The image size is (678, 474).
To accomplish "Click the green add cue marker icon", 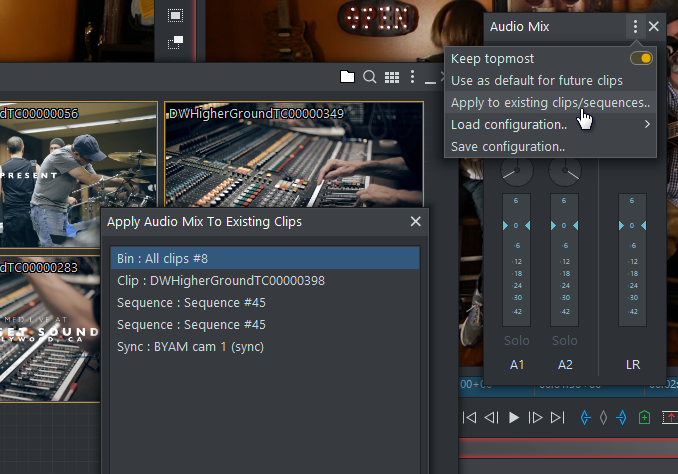I will pos(644,417).
